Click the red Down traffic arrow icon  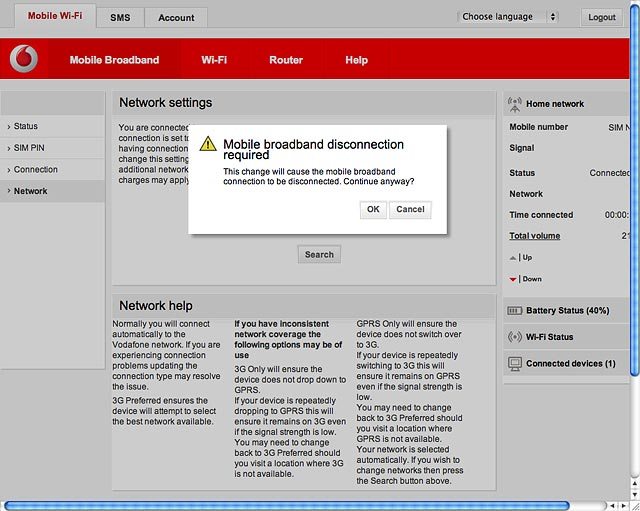tap(513, 279)
